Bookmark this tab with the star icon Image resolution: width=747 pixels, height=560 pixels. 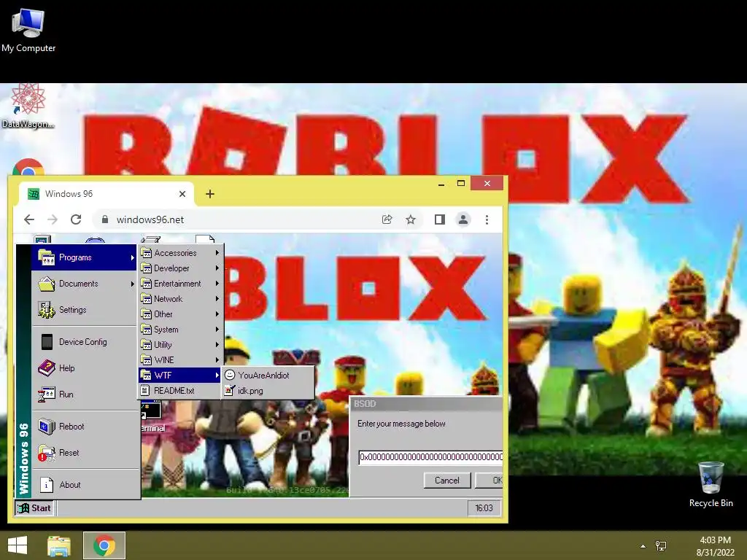tap(410, 219)
